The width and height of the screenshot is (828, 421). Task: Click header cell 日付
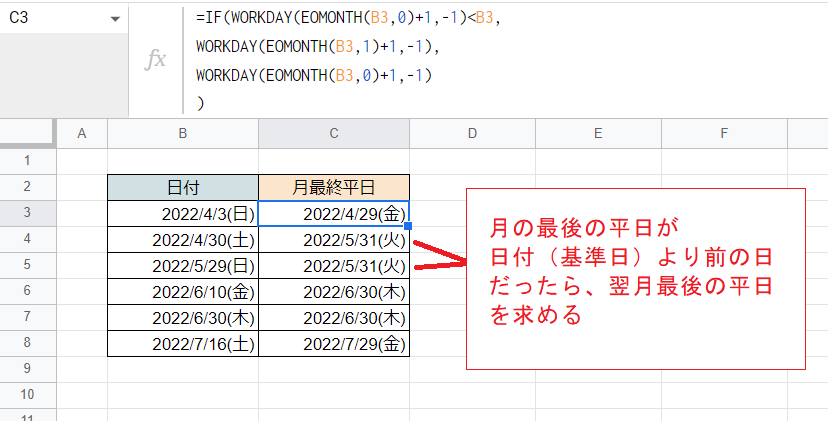pos(183,187)
